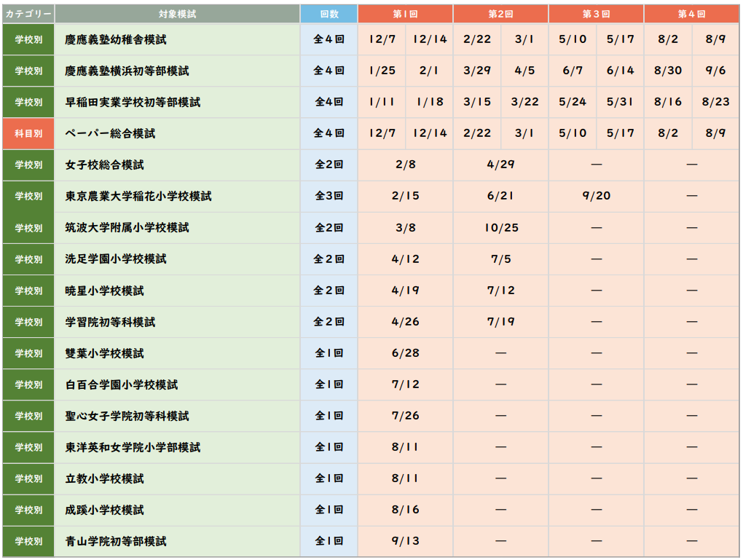
Task: Click date 5/24 in 早稲田実業学校初等部模試 row
Action: click(x=573, y=102)
